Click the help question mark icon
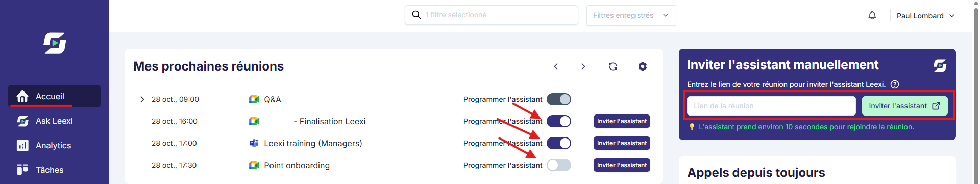Image resolution: width=980 pixels, height=184 pixels. tap(895, 84)
